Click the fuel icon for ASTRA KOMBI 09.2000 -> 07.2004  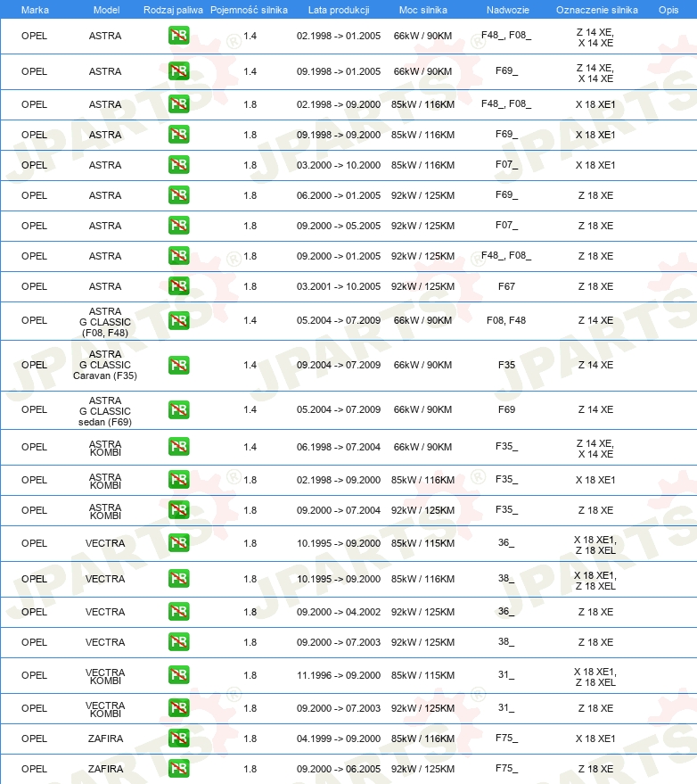[x=179, y=510]
